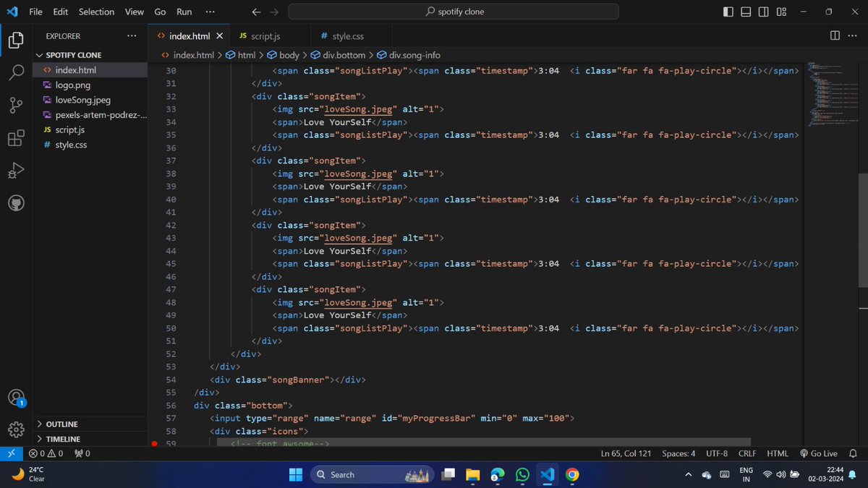Click div.song-info breadcrumb dropdown
Viewport: 868px width, 488px height.
[x=408, y=55]
